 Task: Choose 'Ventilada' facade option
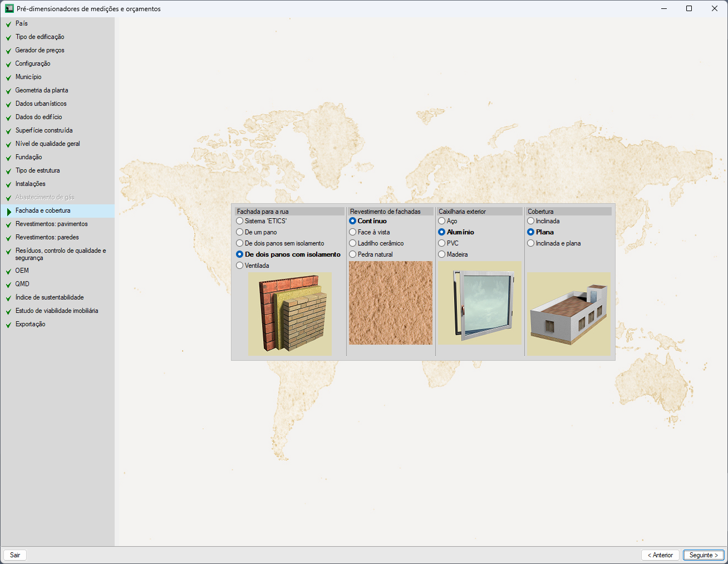pyautogui.click(x=253, y=266)
